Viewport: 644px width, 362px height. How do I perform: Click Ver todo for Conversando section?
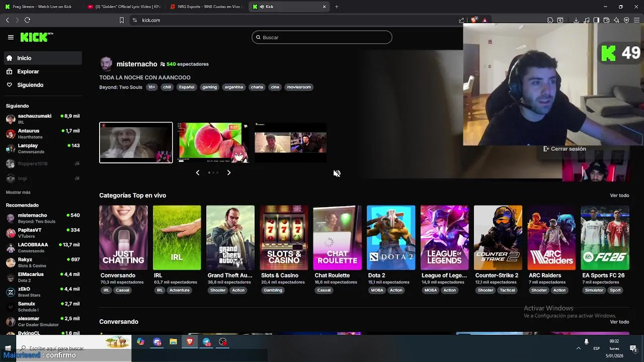pos(619,322)
